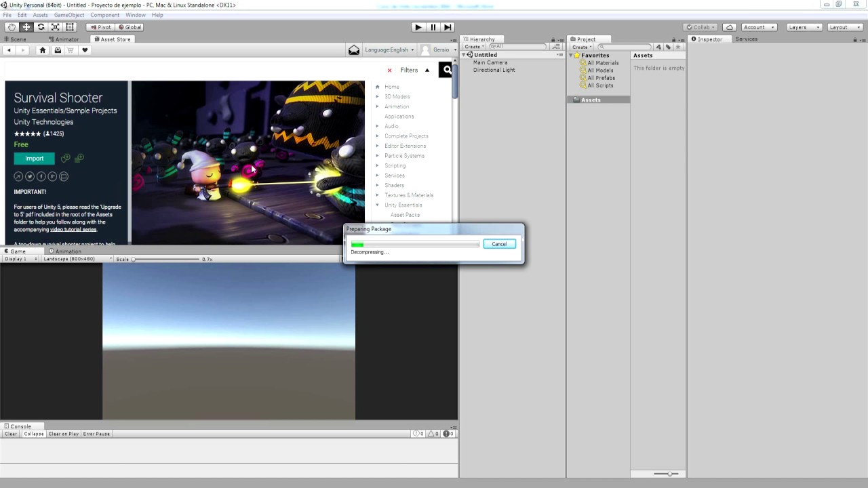Screen dimensions: 868x488
Task: Toggle Collapse in the Console
Action: 34,434
